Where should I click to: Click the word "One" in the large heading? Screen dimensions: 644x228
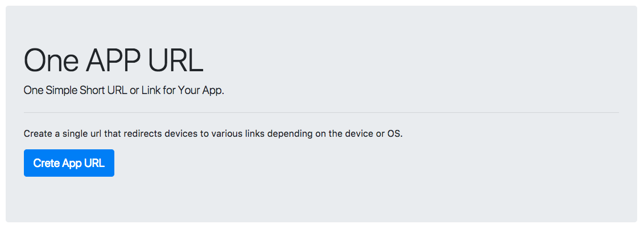[x=50, y=60]
